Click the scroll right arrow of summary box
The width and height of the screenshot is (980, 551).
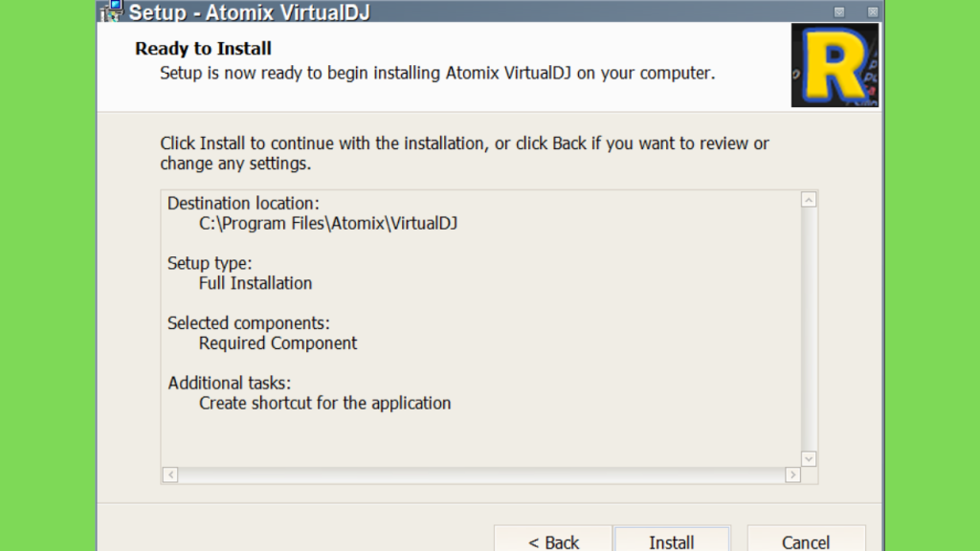pyautogui.click(x=792, y=474)
